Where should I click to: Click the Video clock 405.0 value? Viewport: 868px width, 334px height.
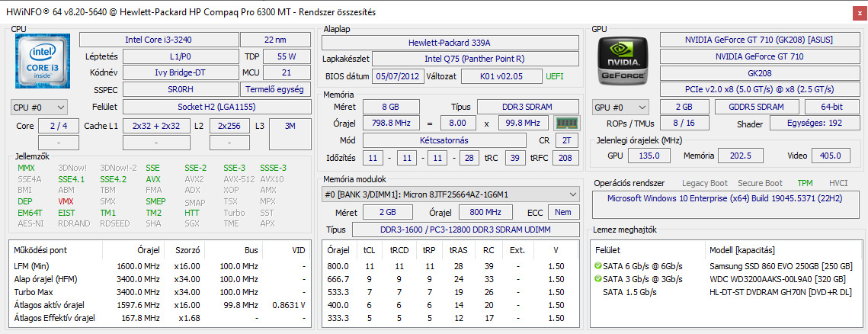pyautogui.click(x=831, y=156)
